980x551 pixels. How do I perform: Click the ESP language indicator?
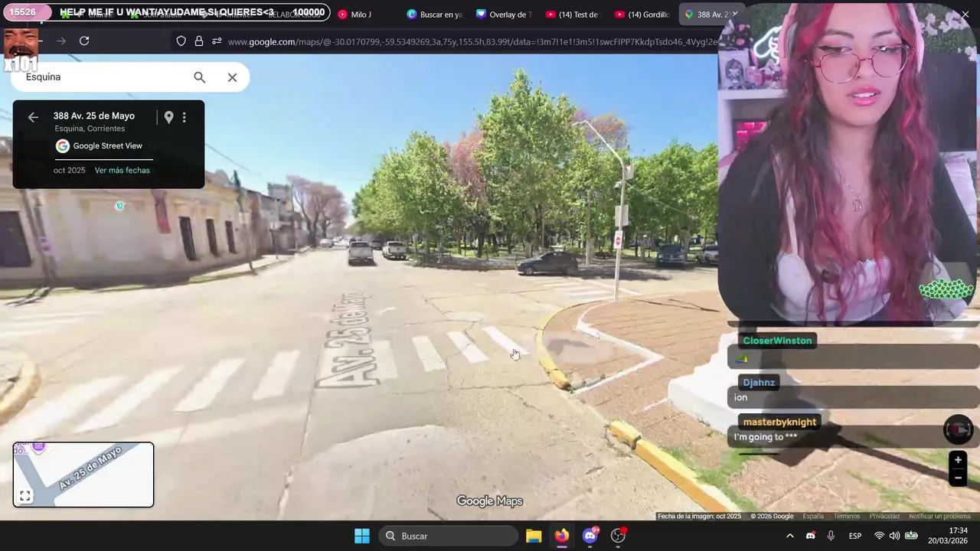tap(855, 536)
